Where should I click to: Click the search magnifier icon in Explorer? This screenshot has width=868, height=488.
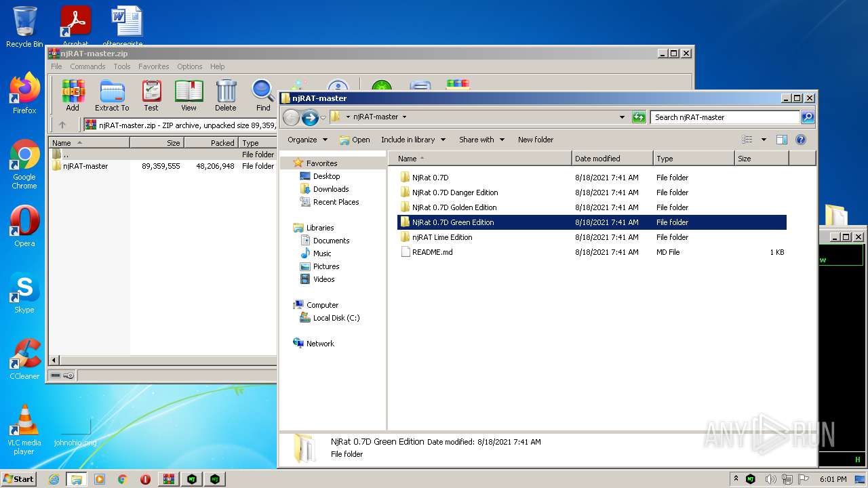click(x=808, y=117)
